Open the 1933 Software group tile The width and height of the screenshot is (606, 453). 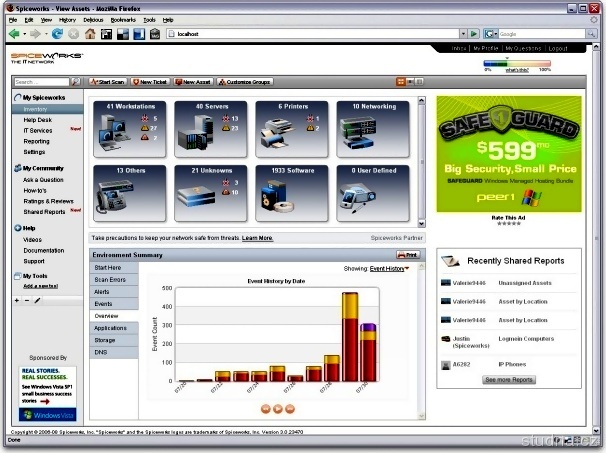coord(292,193)
